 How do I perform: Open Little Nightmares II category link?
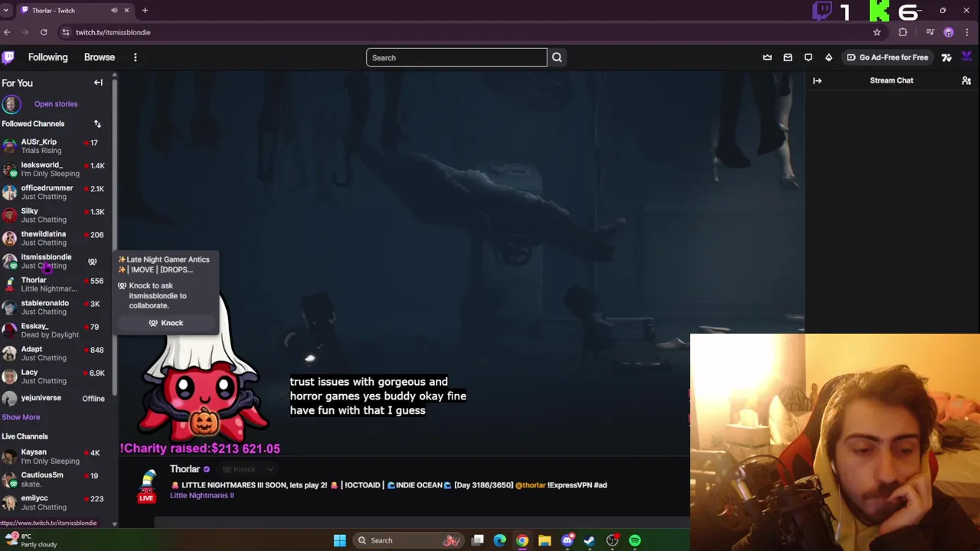click(x=201, y=496)
